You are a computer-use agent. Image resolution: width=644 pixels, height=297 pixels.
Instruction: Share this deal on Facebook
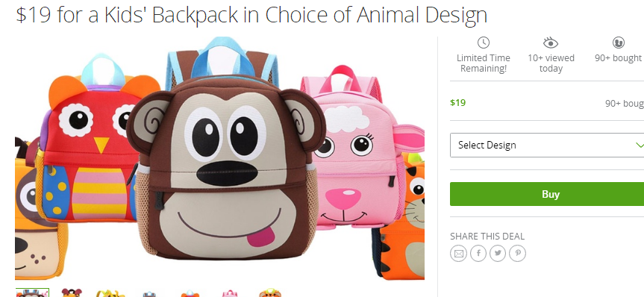(x=478, y=253)
